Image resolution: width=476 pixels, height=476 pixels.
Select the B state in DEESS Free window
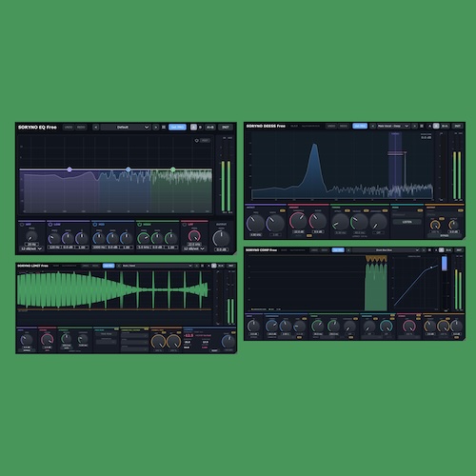436,126
